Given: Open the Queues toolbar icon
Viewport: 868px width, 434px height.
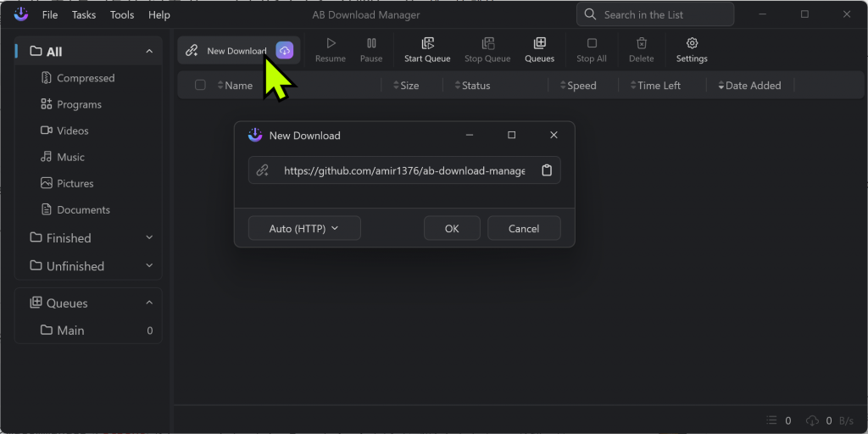Looking at the screenshot, I should pos(540,43).
